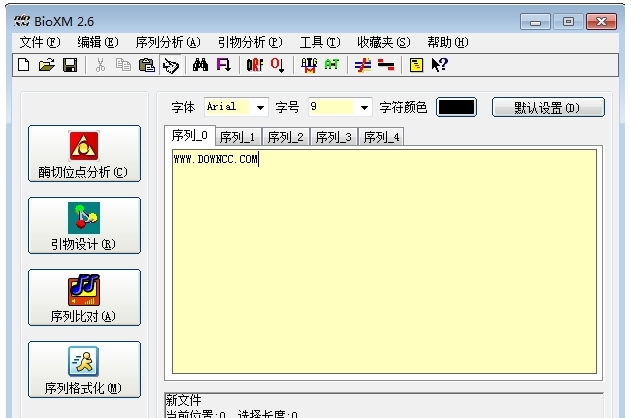
Task: Switch to the 序列_4 tab
Action: point(381,137)
